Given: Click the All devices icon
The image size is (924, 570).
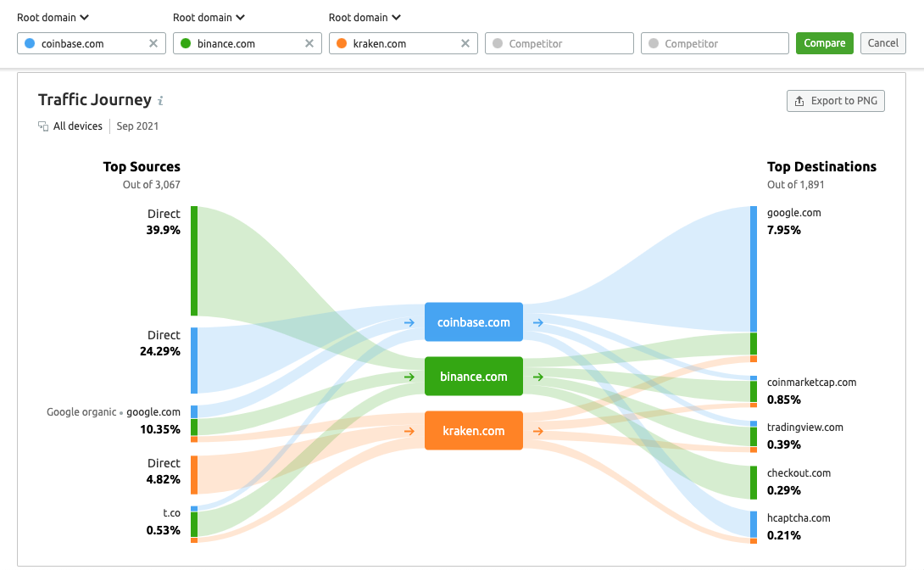Looking at the screenshot, I should coord(43,126).
